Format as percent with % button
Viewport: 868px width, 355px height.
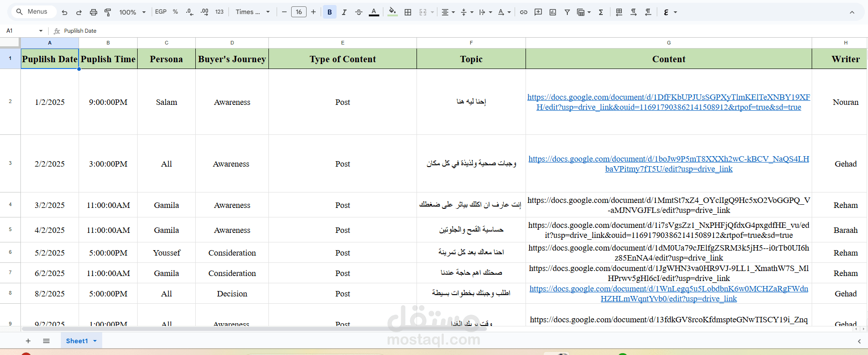175,12
